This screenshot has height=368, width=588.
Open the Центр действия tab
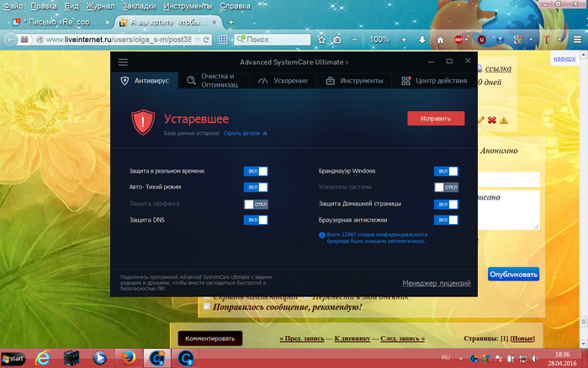tap(434, 81)
